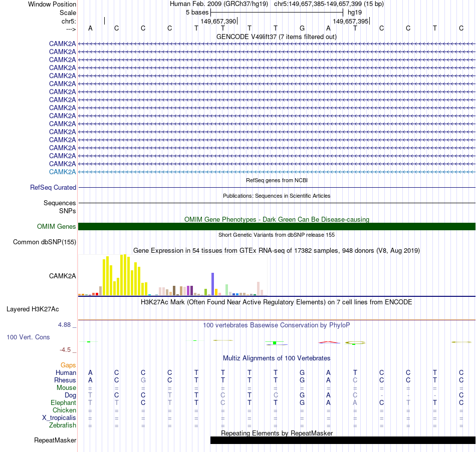This screenshot has width=476, height=452.
Task: Open Repeating Elements by RepeatMasker track title
Action: pyautogui.click(x=277, y=433)
